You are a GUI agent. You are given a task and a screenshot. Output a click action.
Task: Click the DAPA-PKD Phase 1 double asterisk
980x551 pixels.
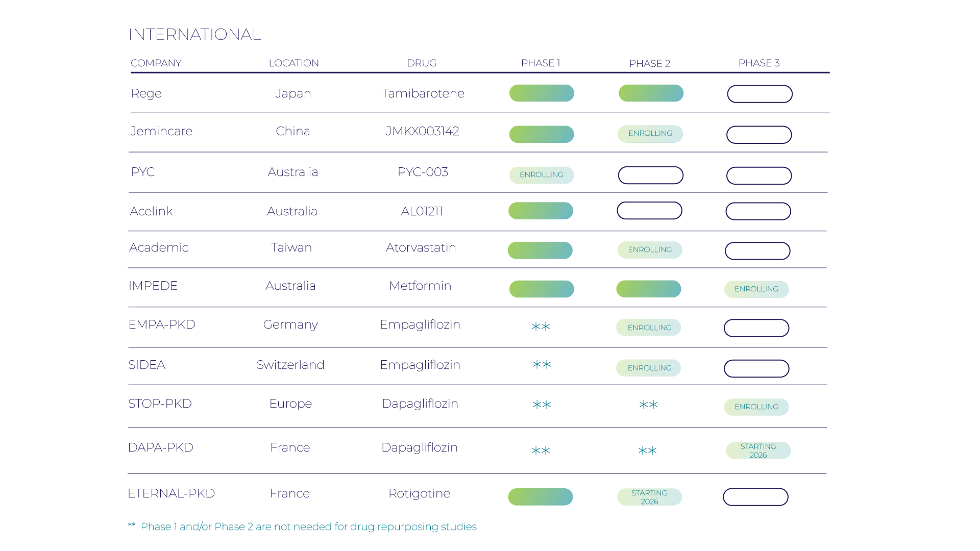point(541,450)
